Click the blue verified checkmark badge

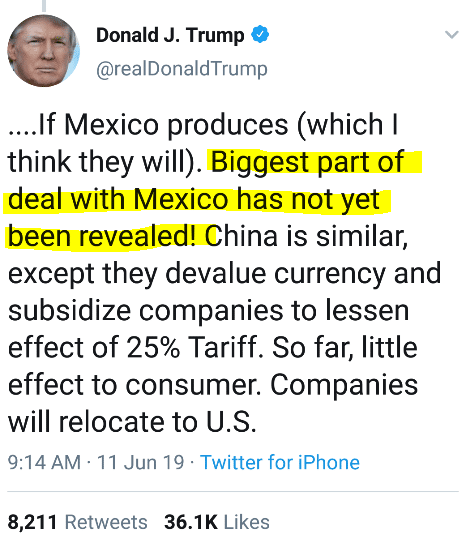[260, 34]
